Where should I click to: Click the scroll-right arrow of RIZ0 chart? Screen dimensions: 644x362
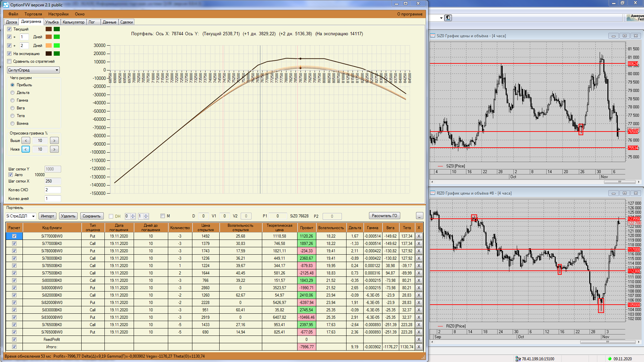pyautogui.click(x=639, y=342)
